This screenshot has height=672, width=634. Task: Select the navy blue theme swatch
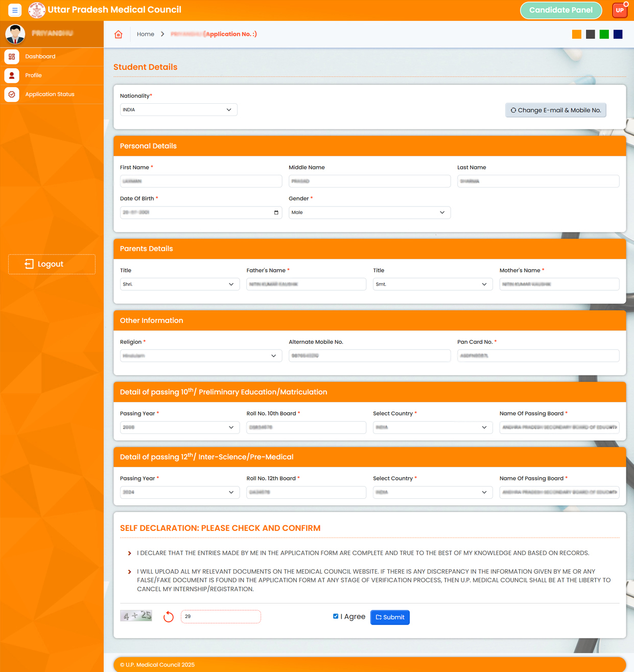(618, 34)
